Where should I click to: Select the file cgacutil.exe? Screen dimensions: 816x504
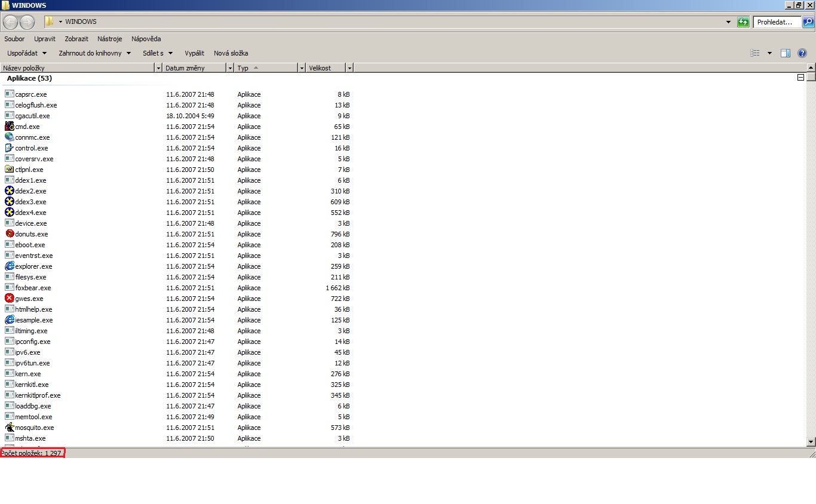(32, 116)
